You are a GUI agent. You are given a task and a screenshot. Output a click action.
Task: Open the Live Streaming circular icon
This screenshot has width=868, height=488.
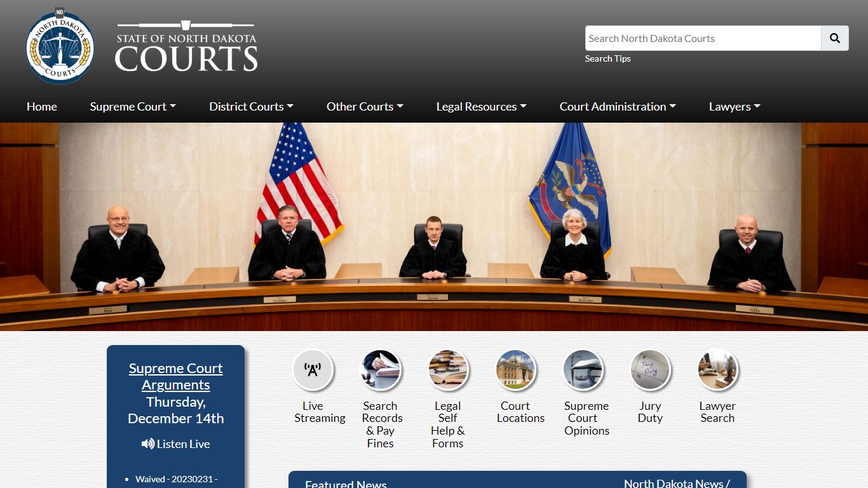(313, 370)
